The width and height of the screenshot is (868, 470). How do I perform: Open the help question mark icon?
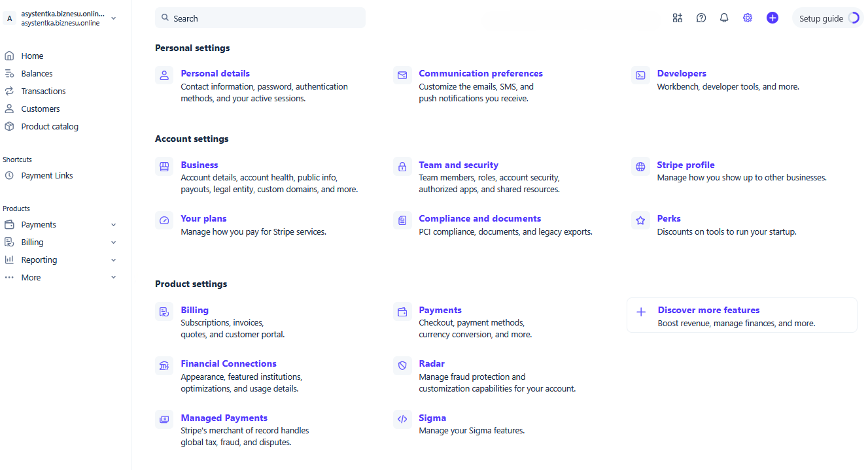pos(701,18)
